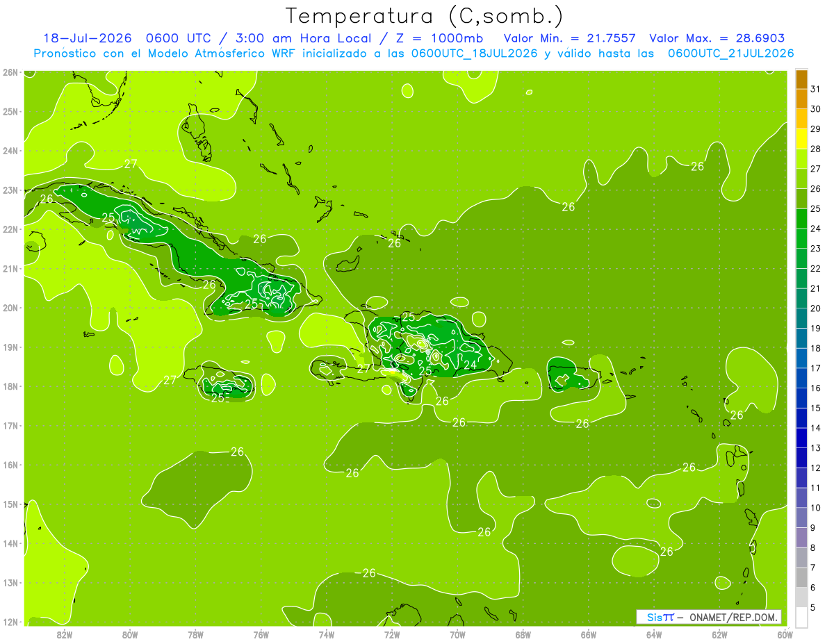Click the 72W longitude axis label
Viewport: 834px width, 644px height.
click(392, 634)
